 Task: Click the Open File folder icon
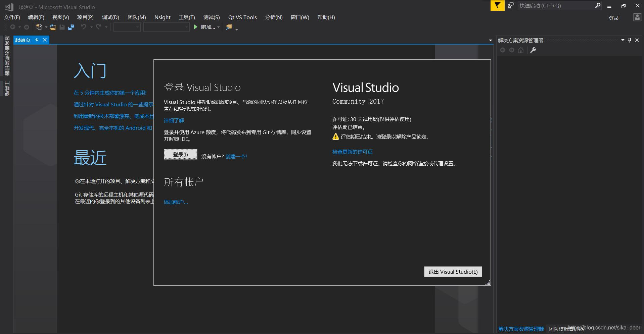[x=53, y=27]
